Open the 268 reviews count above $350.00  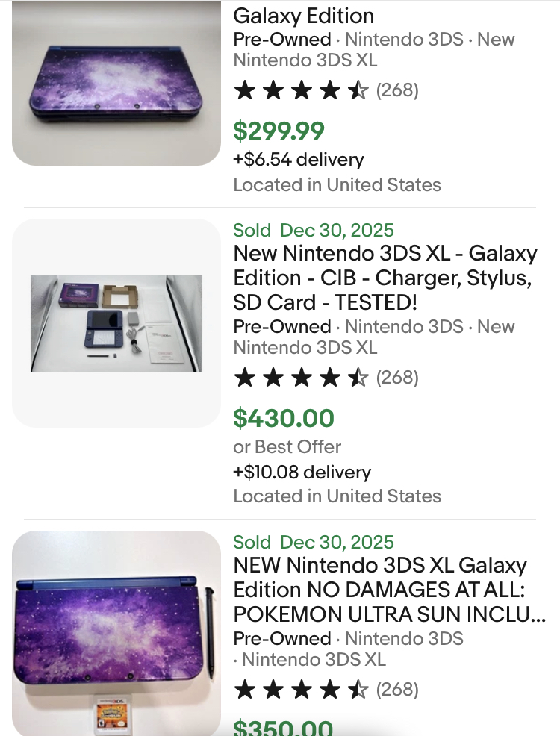(397, 690)
